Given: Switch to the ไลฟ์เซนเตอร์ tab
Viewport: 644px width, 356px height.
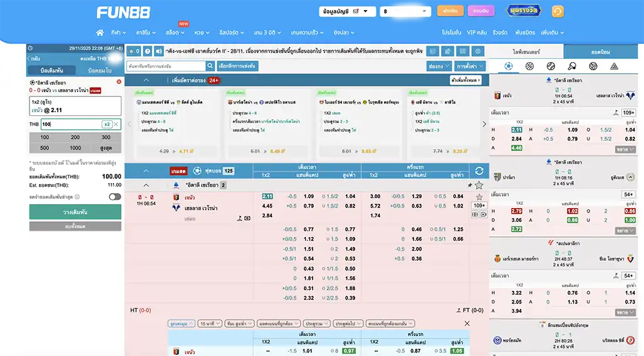Looking at the screenshot, I should point(526,51).
